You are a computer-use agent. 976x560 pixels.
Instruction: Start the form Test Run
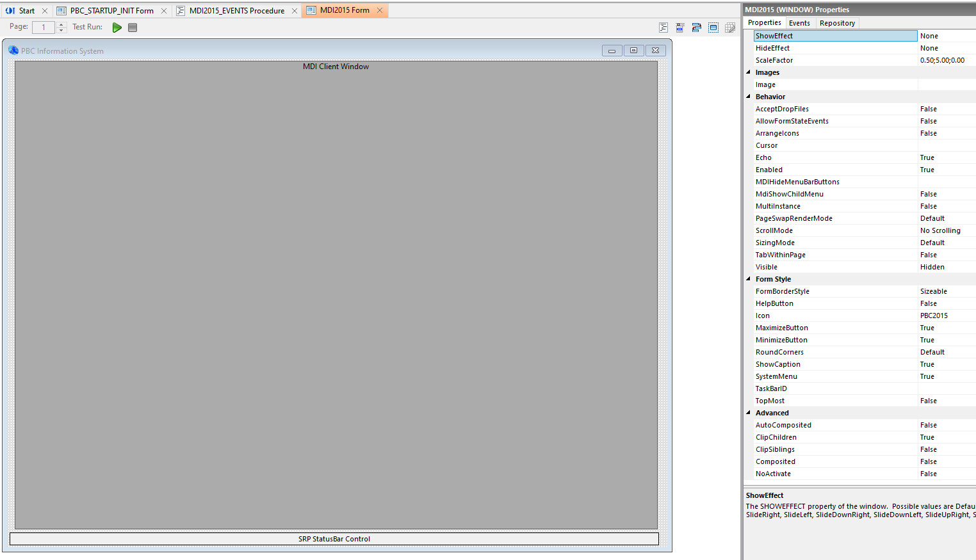click(x=117, y=28)
